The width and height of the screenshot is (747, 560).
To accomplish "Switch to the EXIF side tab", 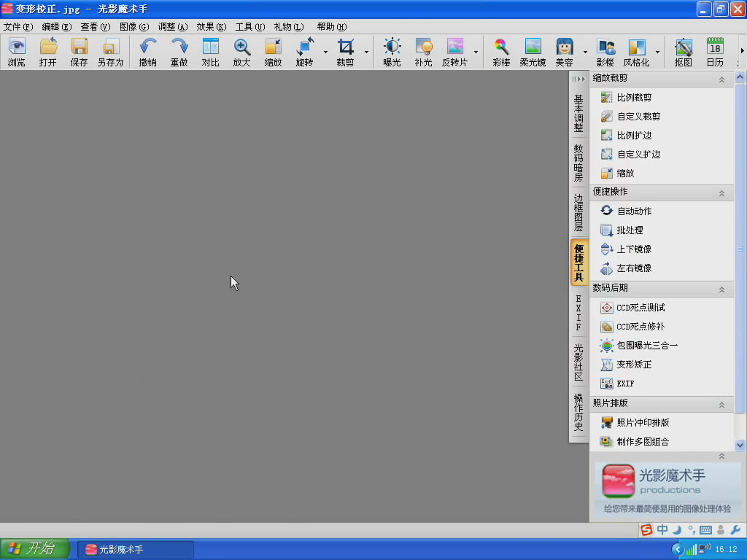I will 578,312.
